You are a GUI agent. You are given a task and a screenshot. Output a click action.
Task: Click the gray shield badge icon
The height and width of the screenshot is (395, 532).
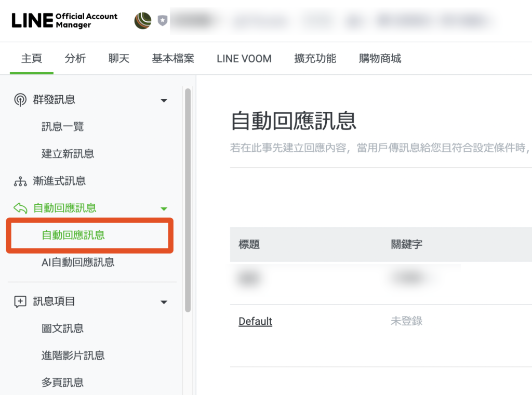(x=163, y=20)
